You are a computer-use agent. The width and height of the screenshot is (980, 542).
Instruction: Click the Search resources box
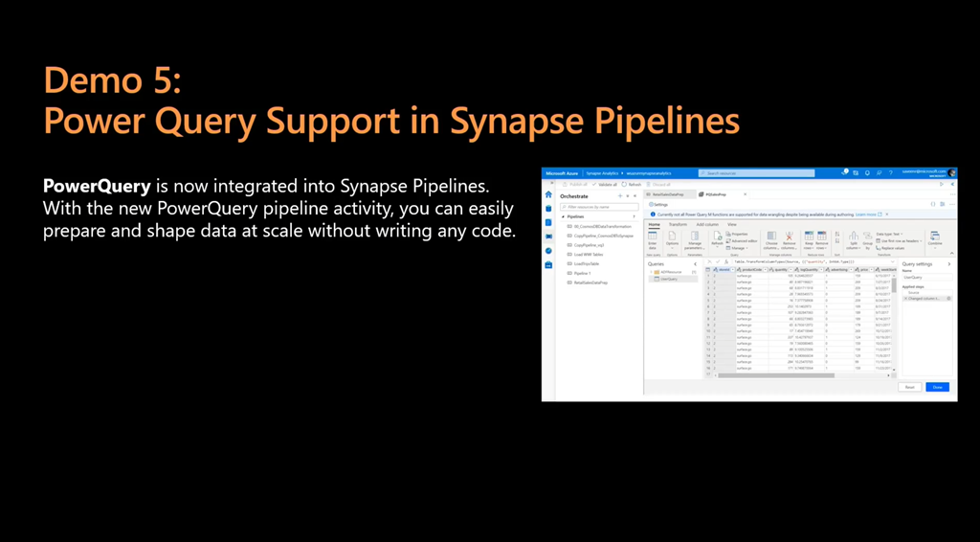(757, 173)
